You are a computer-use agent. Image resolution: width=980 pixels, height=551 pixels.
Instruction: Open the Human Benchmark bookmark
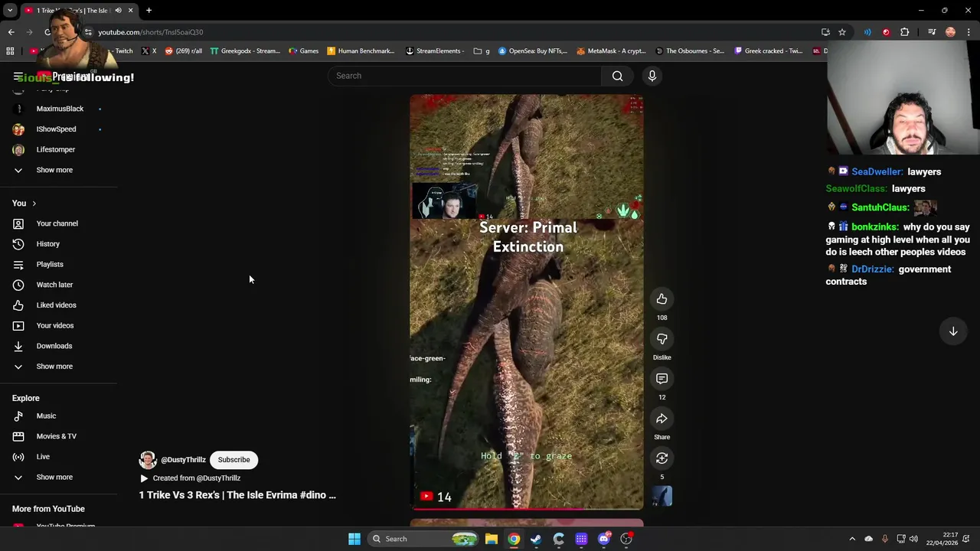pos(361,51)
